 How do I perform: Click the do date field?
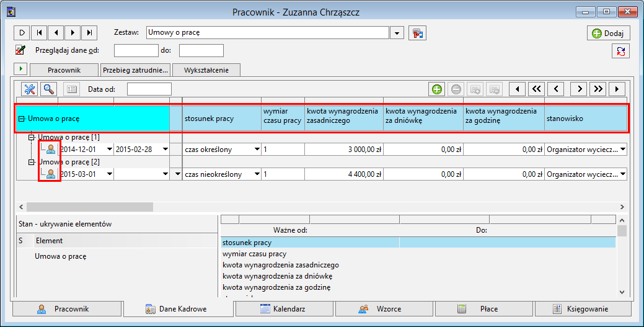point(201,51)
